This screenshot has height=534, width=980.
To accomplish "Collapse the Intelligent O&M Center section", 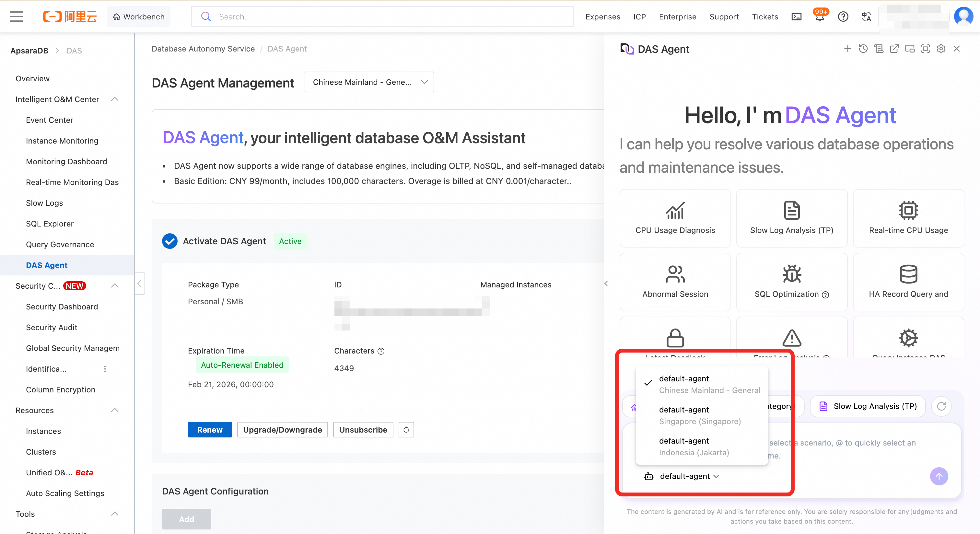I will click(114, 99).
